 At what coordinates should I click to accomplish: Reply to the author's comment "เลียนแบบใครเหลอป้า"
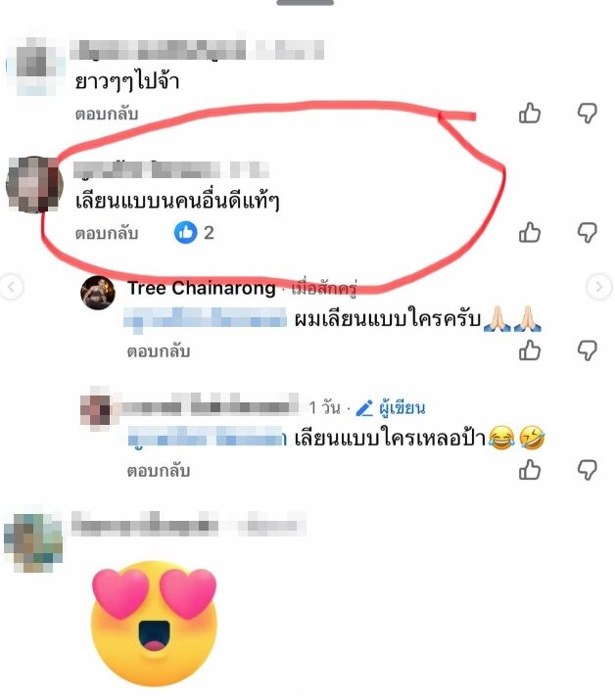159,471
